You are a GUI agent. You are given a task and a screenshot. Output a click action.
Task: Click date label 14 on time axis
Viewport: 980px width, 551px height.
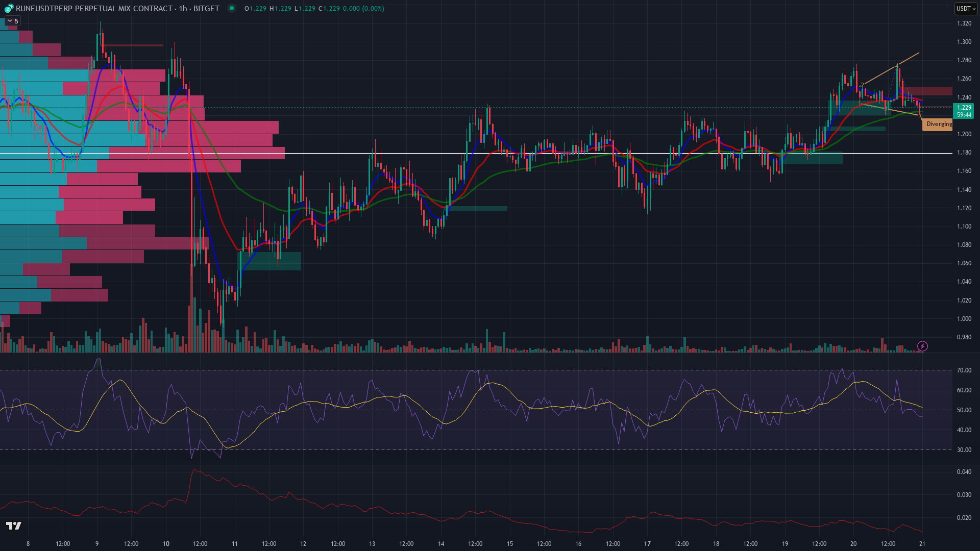[x=441, y=544]
